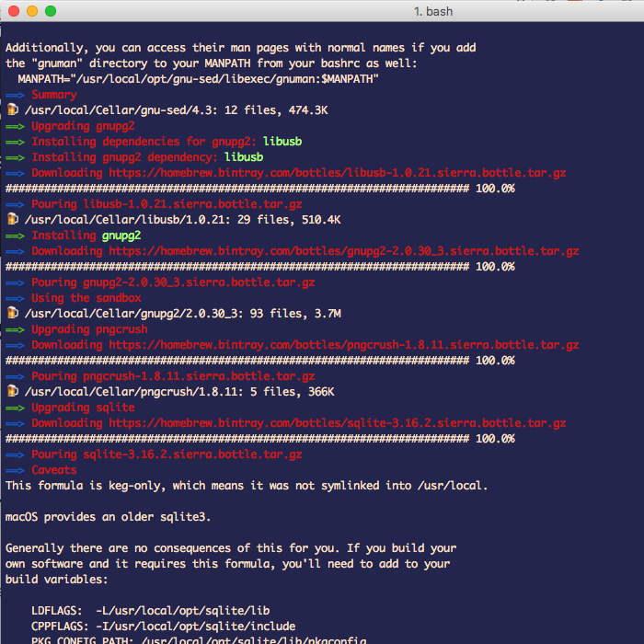This screenshot has width=644, height=644.
Task: Click the sqlite-3.16.2 bottle download link
Action: 337,423
